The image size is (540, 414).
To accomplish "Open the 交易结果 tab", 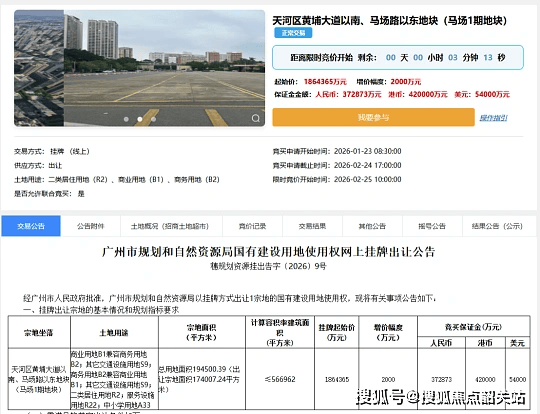I will (x=312, y=226).
